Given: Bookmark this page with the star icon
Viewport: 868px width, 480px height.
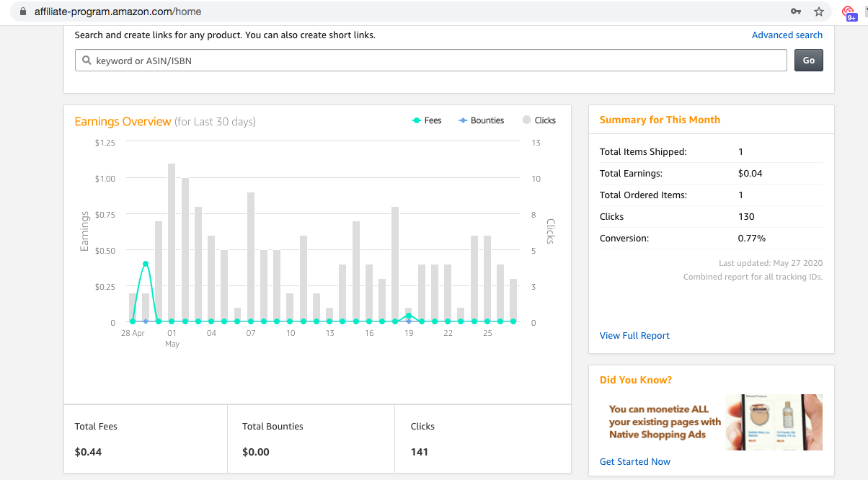Looking at the screenshot, I should [819, 12].
